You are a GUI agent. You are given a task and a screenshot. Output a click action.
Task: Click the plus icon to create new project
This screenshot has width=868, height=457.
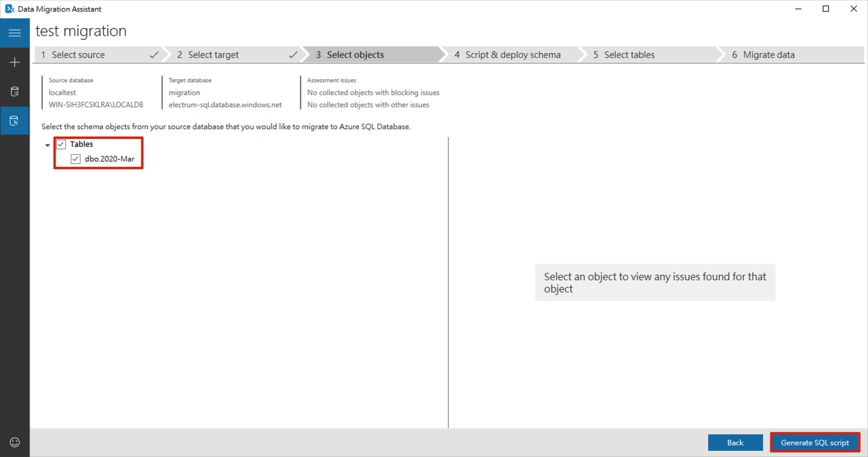pos(15,62)
